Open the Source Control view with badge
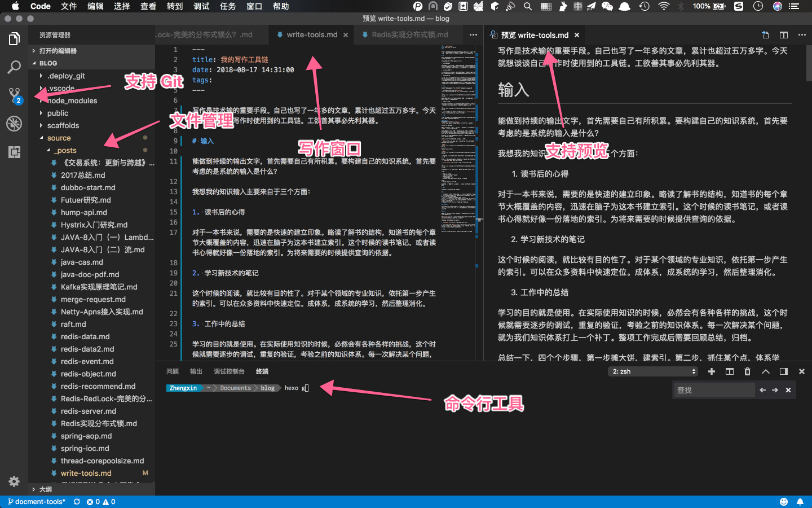Viewport: 812px width, 508px height. 14,95
